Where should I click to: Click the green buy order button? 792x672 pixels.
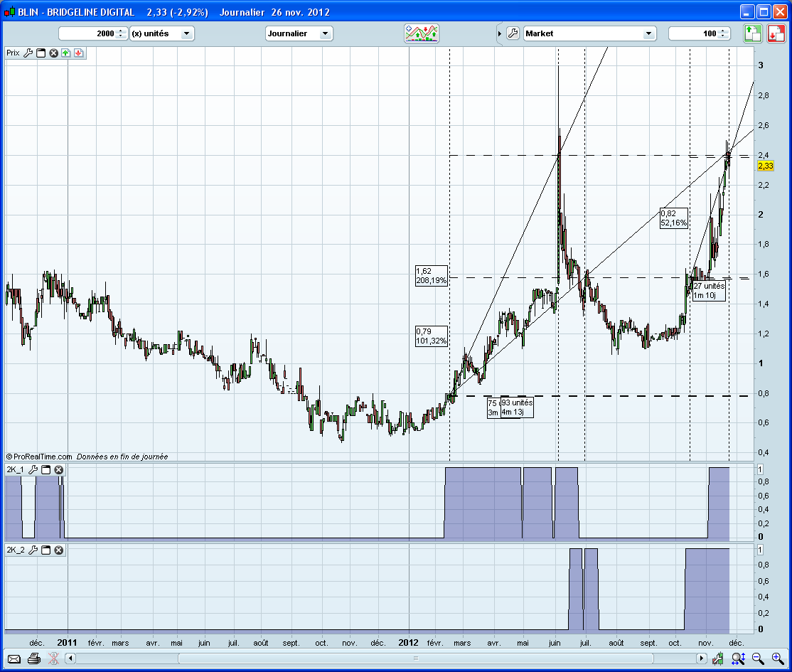tap(753, 33)
